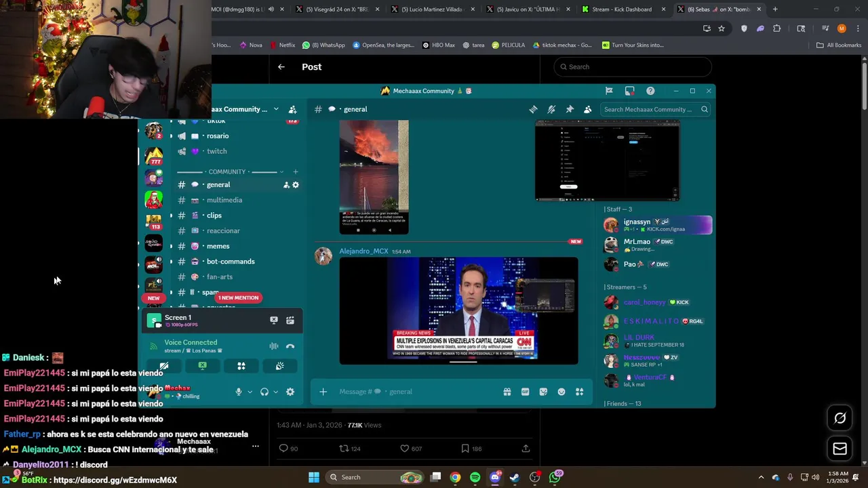Open All Bookmarks folder

pos(839,45)
